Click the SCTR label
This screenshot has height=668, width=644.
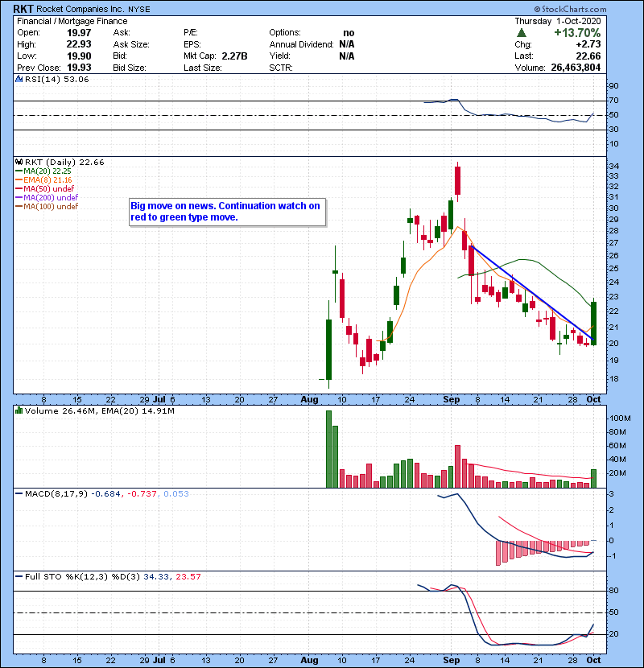point(281,68)
